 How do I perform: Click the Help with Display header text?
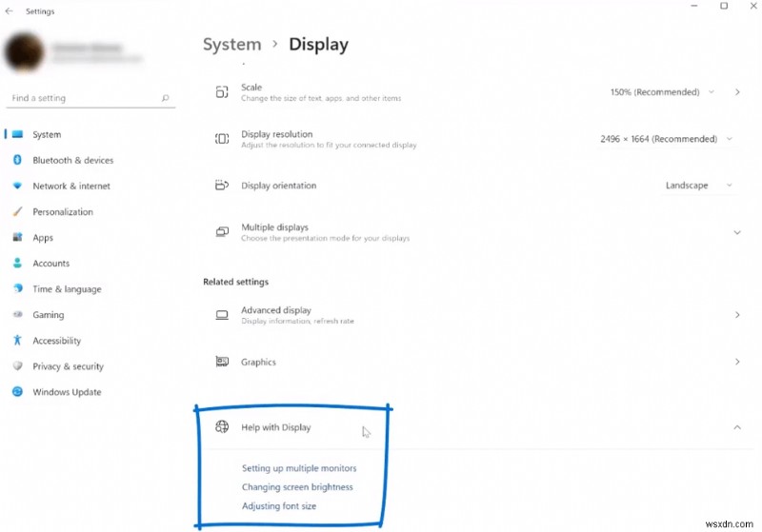point(275,427)
